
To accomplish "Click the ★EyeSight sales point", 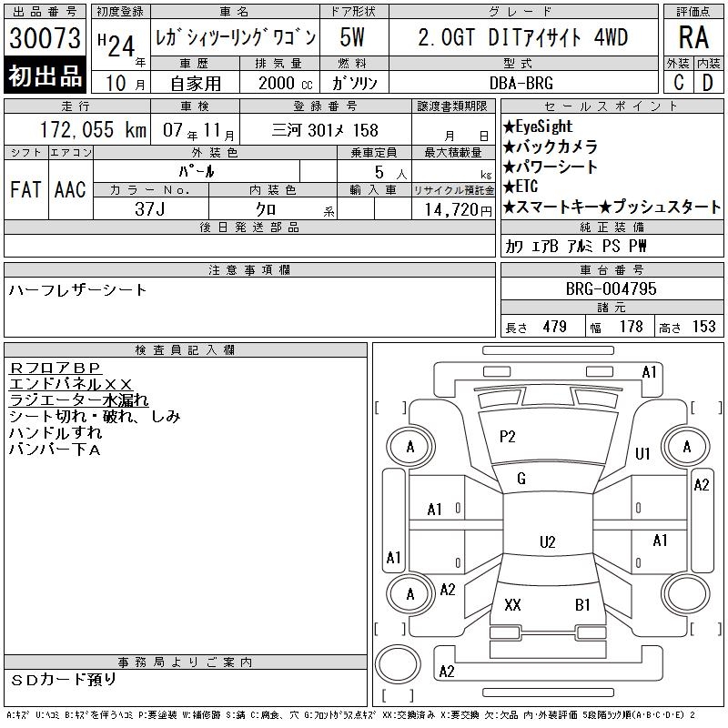I will pyautogui.click(x=538, y=126).
